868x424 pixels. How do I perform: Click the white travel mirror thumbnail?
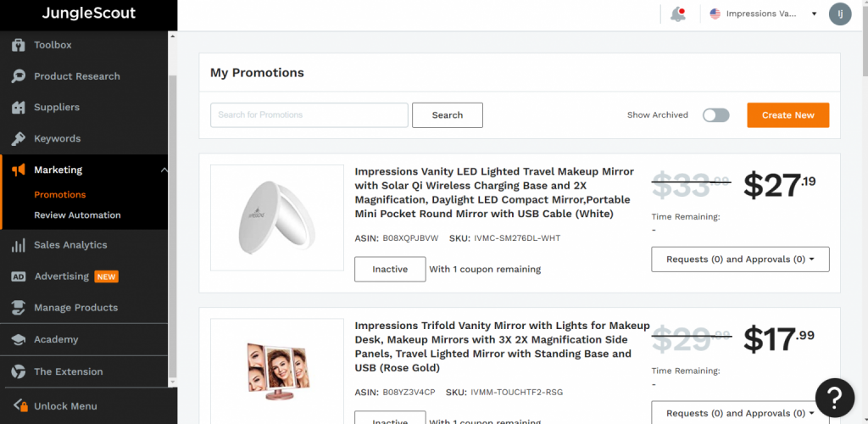point(277,218)
